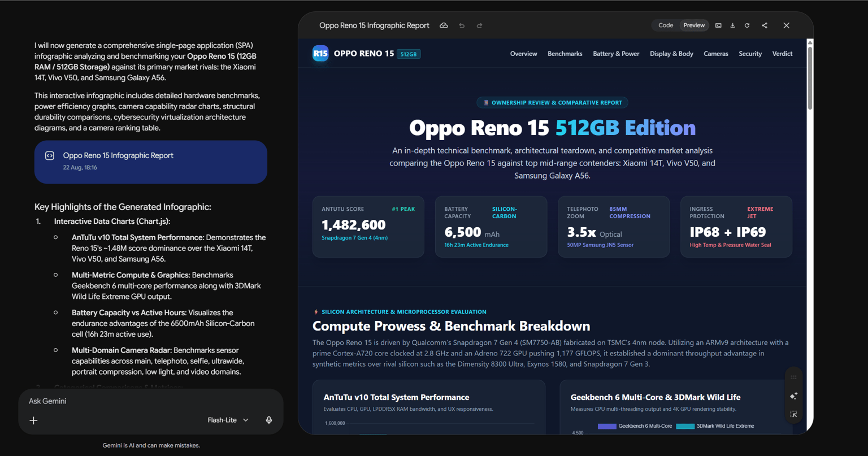868x456 pixels.
Task: Click the sparkle AI edit icon
Action: (793, 396)
